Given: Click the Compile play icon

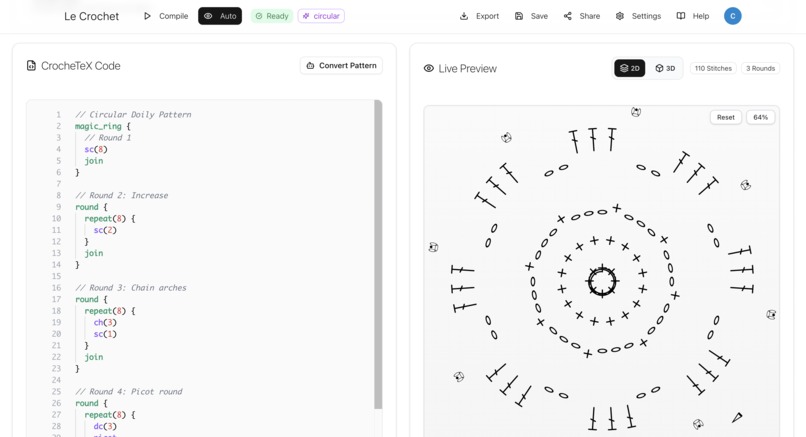Looking at the screenshot, I should point(147,16).
